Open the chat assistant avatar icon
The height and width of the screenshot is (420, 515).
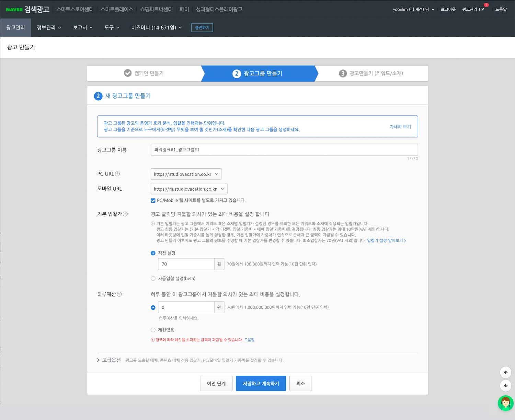tap(505, 403)
